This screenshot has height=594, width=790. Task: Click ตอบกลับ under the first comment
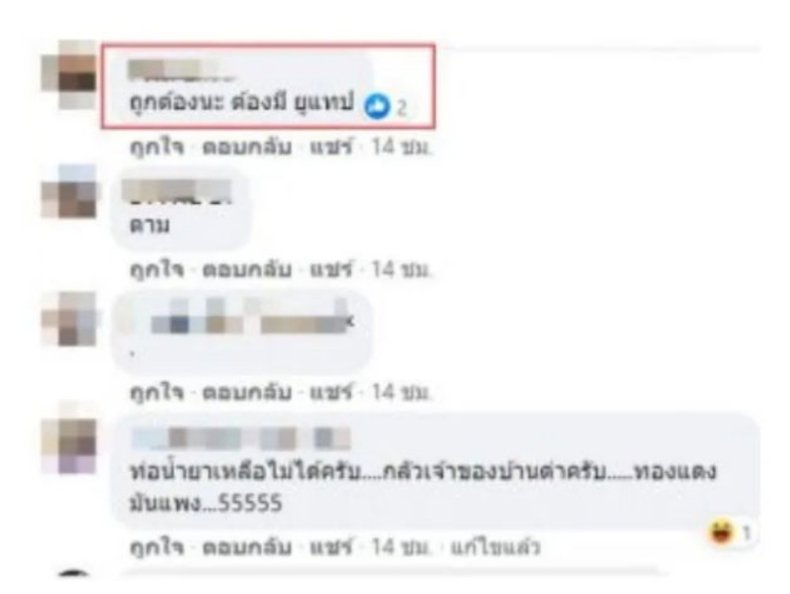(x=247, y=148)
